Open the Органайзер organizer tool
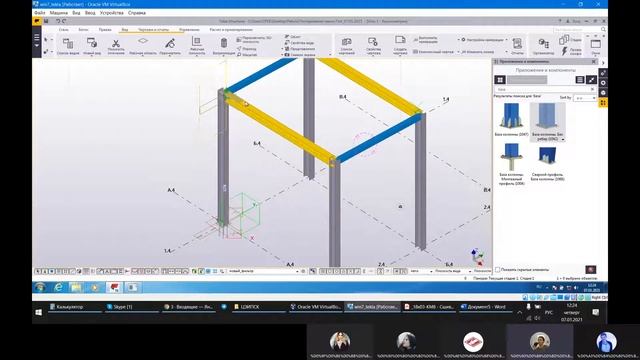 point(543,46)
